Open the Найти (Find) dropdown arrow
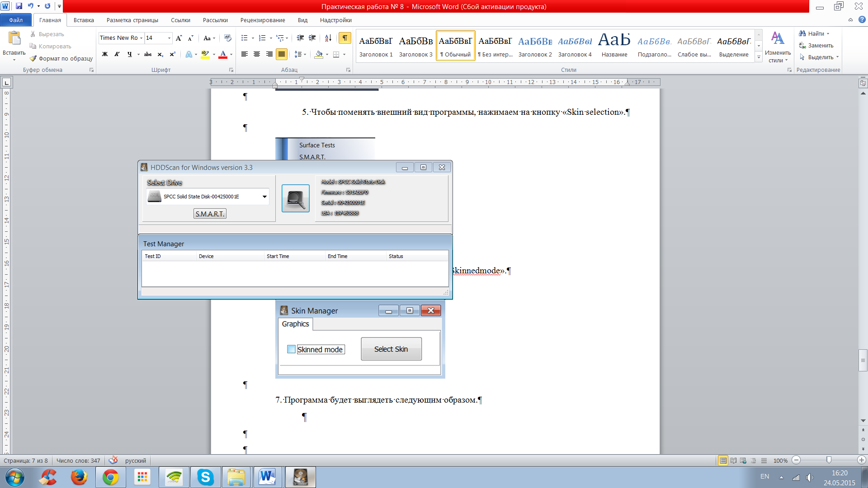 coord(828,34)
